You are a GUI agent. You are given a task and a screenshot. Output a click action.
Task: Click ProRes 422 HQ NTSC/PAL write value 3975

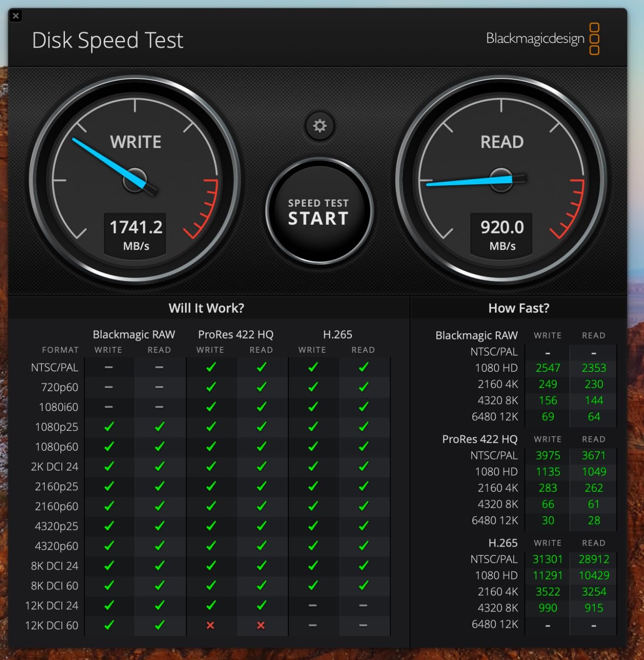(548, 456)
